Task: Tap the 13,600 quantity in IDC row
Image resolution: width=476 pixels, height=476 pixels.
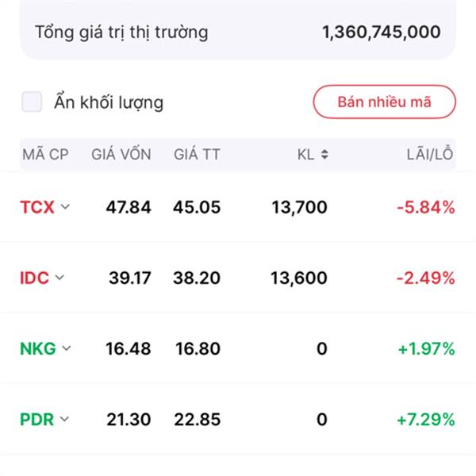Action: [x=299, y=278]
